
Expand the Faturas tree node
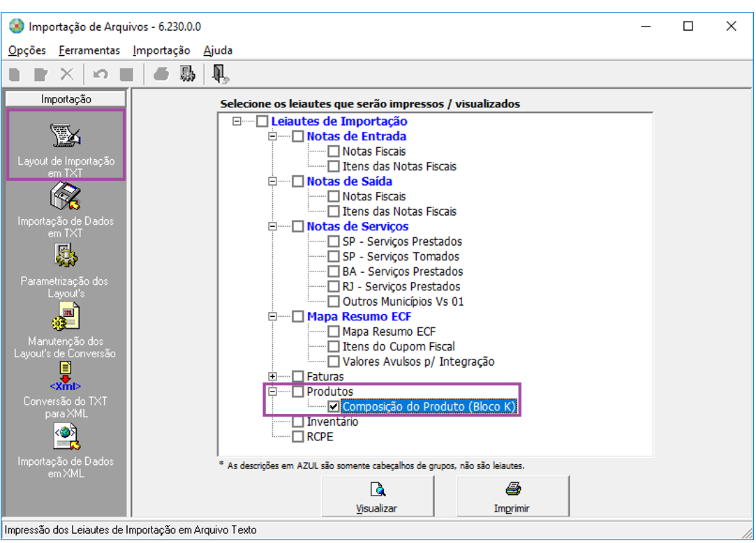(273, 377)
